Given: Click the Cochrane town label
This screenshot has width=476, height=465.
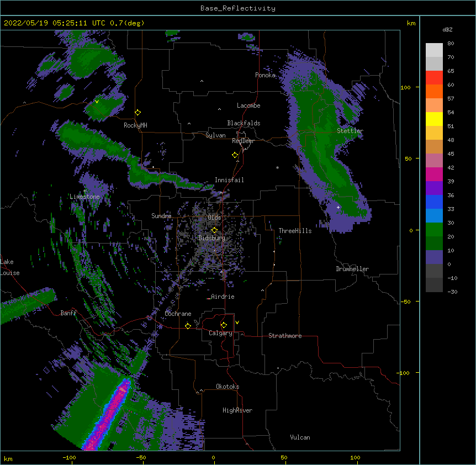Looking at the screenshot, I should tap(178, 314).
